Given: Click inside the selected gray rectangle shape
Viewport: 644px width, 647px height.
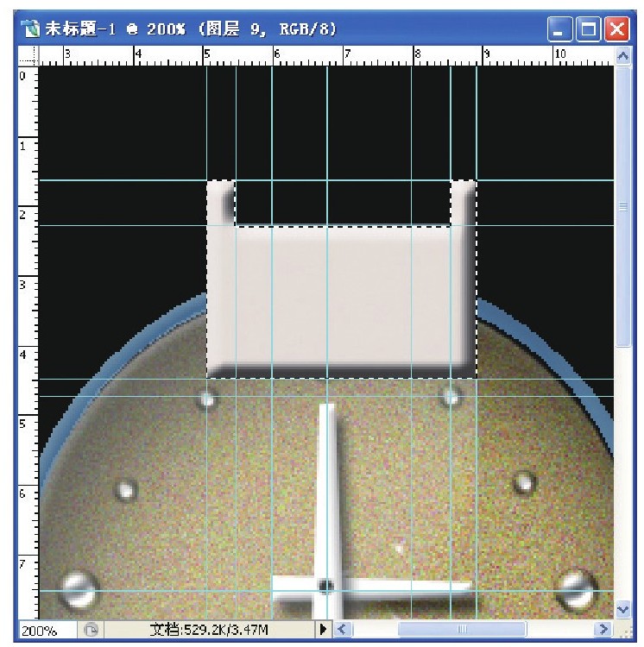Looking at the screenshot, I should coord(343,297).
